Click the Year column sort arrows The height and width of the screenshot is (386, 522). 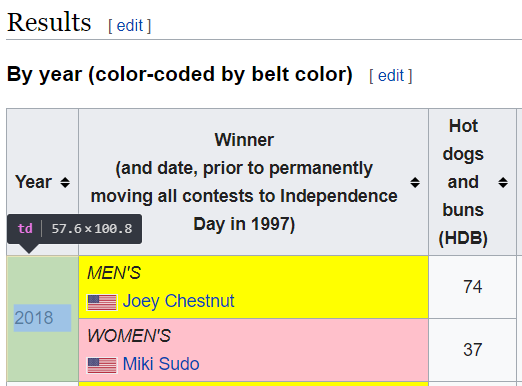click(65, 182)
